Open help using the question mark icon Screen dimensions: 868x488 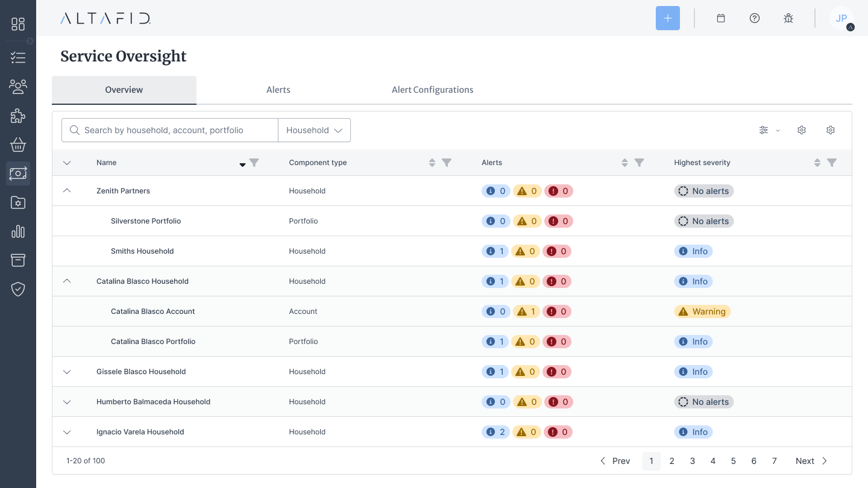(x=755, y=18)
